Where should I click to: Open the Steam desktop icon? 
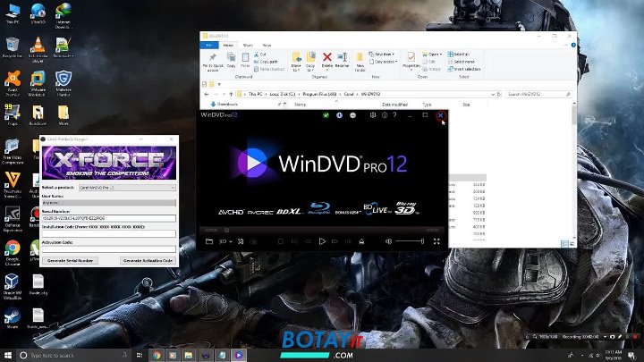click(x=13, y=318)
